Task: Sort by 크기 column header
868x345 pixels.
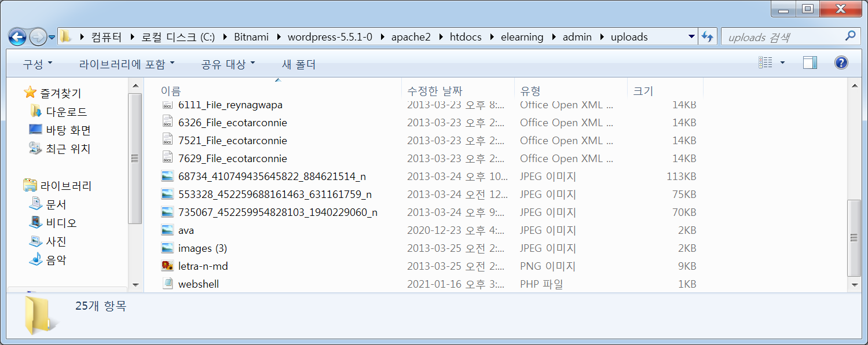Action: coord(643,91)
